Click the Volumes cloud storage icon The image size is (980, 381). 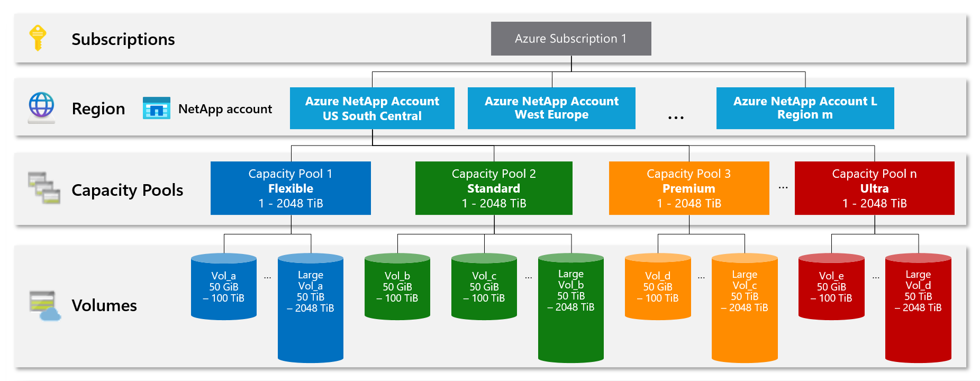click(45, 306)
